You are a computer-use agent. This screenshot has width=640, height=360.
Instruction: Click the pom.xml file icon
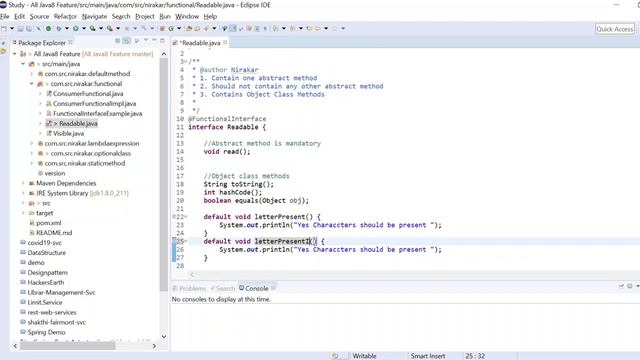coord(32,223)
